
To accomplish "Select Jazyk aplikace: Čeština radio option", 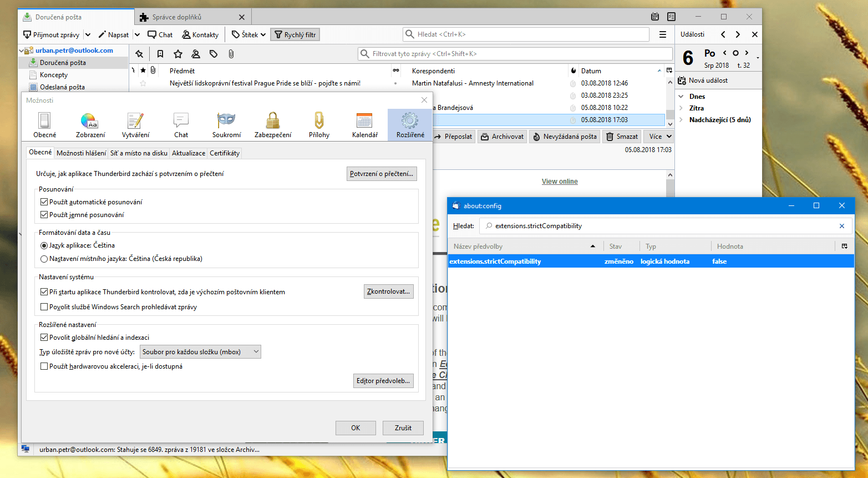I will click(x=44, y=245).
